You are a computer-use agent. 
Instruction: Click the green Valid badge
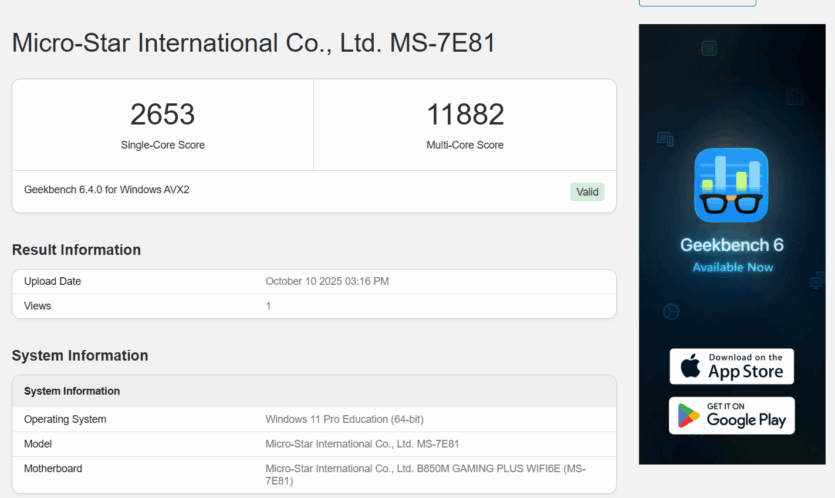coord(587,192)
